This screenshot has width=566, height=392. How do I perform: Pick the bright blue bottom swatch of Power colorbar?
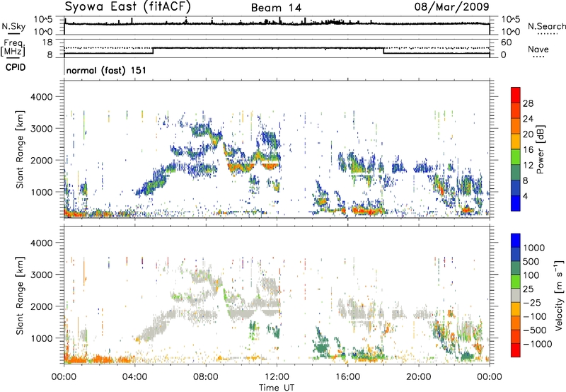tap(516, 203)
